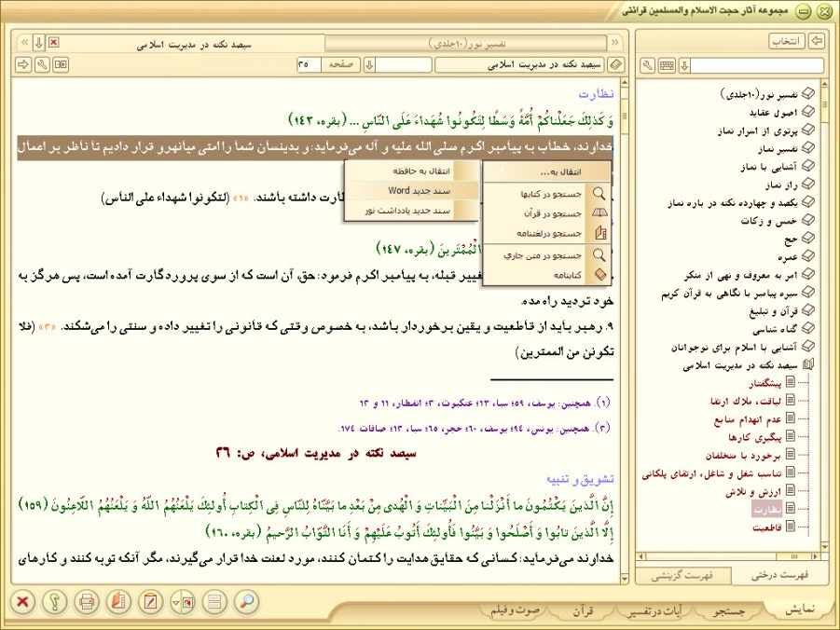Expand the راز نماز book
This screenshot has height=630, width=840.
[808, 184]
